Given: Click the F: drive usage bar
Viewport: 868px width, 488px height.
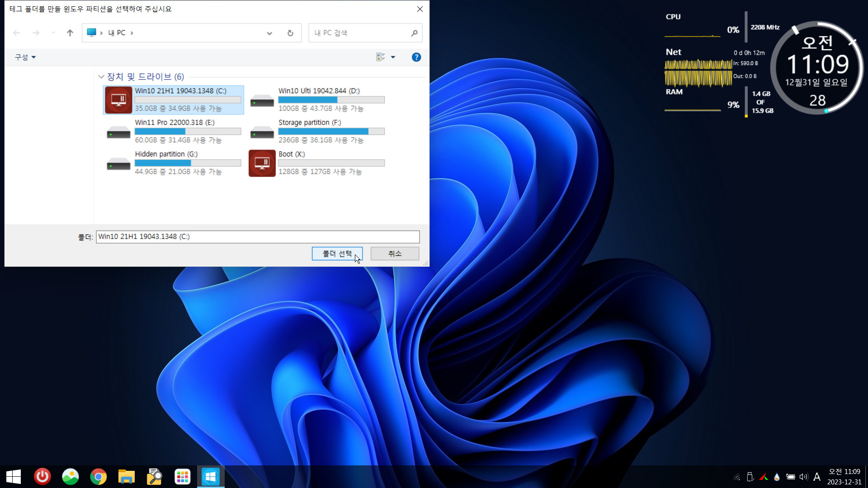Looking at the screenshot, I should click(x=331, y=131).
